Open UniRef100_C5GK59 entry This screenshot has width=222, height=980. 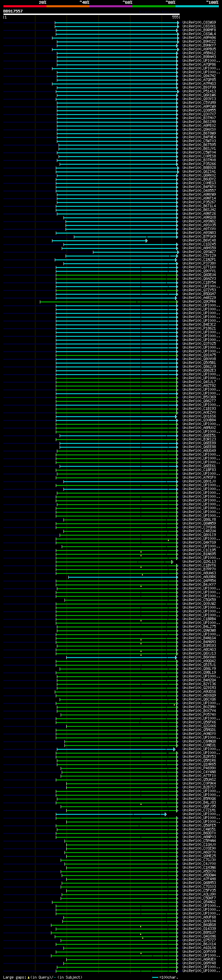click(x=199, y=600)
